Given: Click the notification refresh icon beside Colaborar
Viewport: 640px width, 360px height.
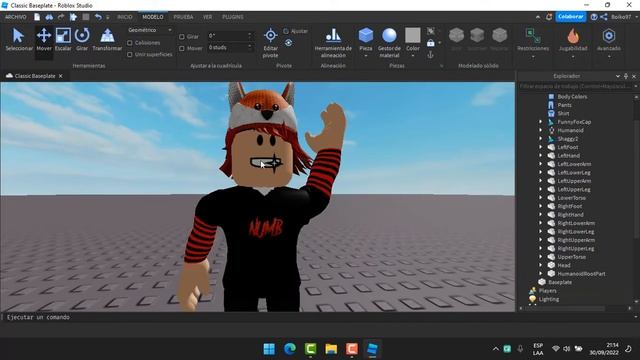Looking at the screenshot, I should click(549, 17).
